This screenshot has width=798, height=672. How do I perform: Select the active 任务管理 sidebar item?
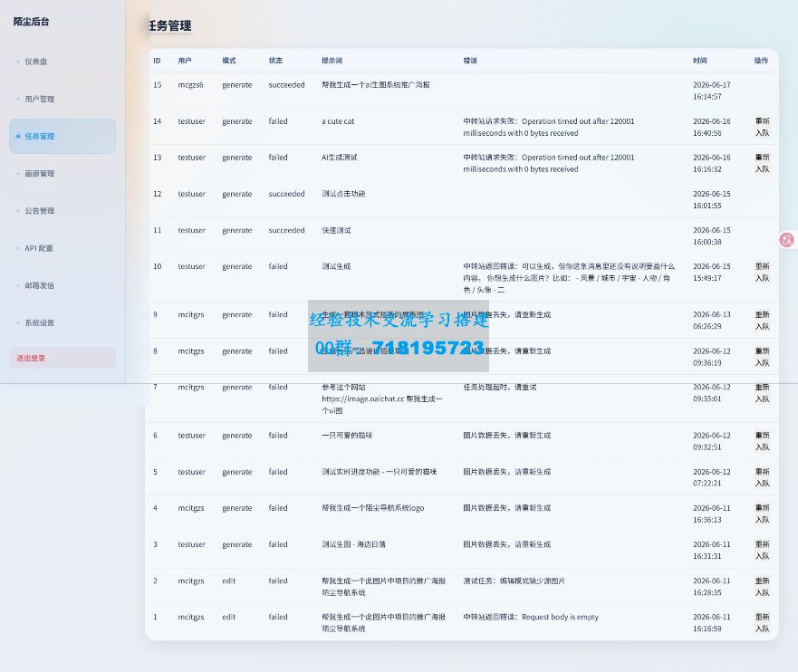[62, 137]
